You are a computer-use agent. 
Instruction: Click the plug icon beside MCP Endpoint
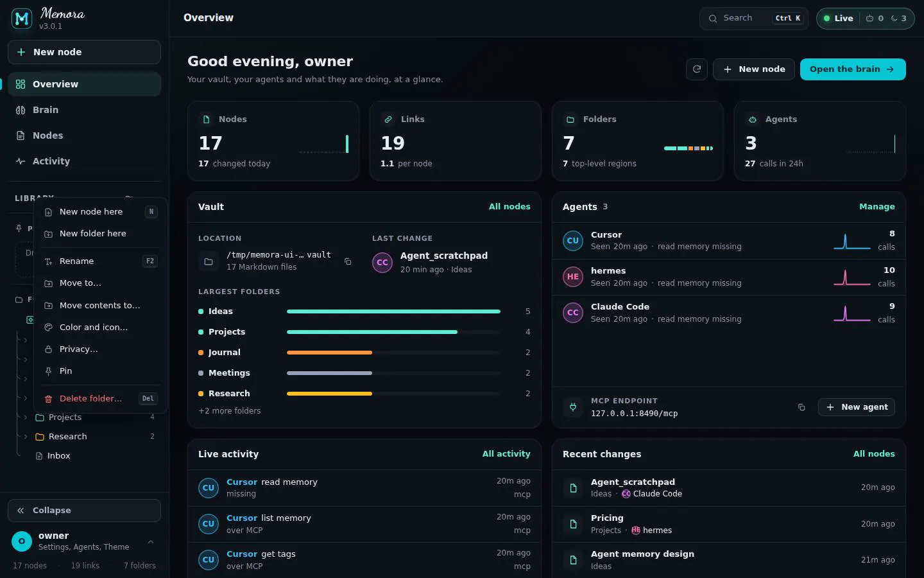point(573,407)
